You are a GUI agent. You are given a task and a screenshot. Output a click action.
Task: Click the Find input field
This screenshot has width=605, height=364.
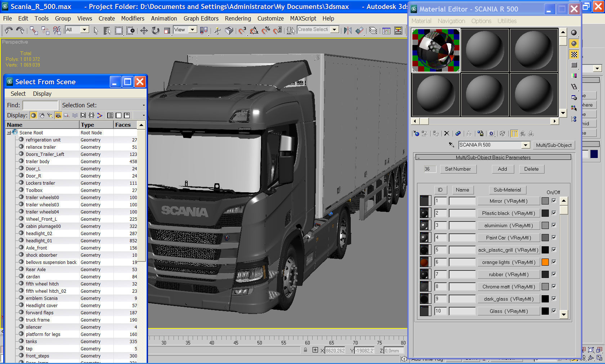pos(40,105)
